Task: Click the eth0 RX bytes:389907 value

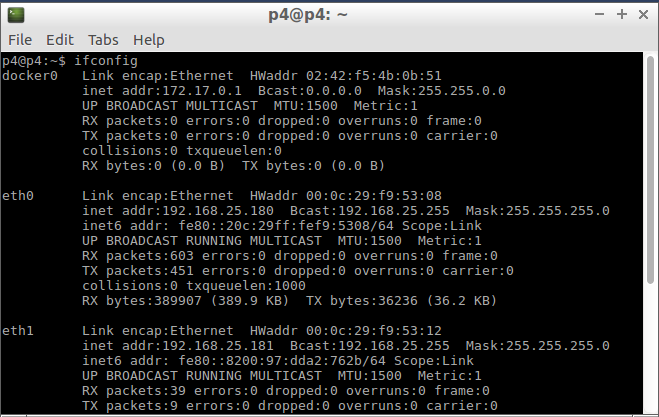Action: click(x=142, y=301)
